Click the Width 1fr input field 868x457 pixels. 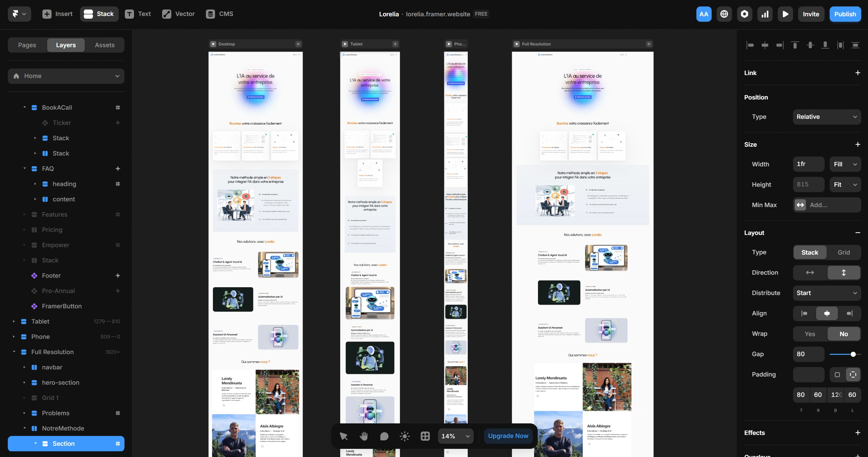[x=808, y=164]
